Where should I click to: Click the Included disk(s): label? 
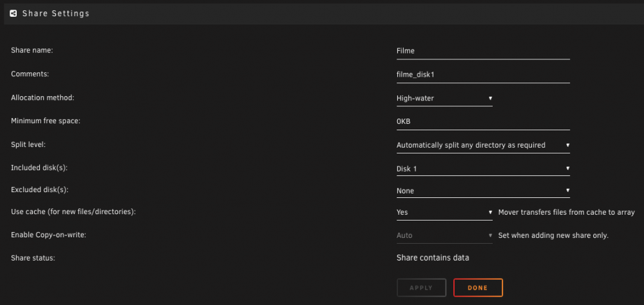click(x=38, y=168)
